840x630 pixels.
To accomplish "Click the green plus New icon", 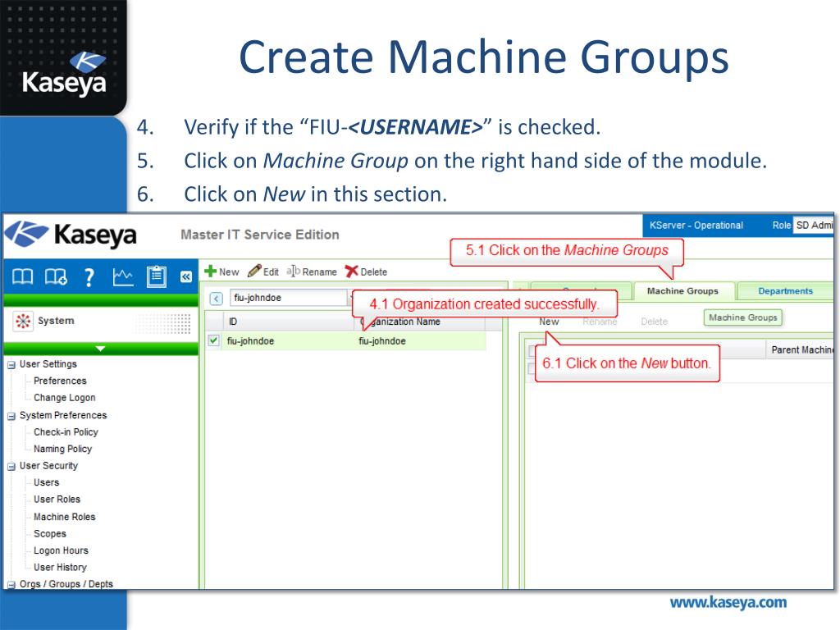I will point(211,271).
